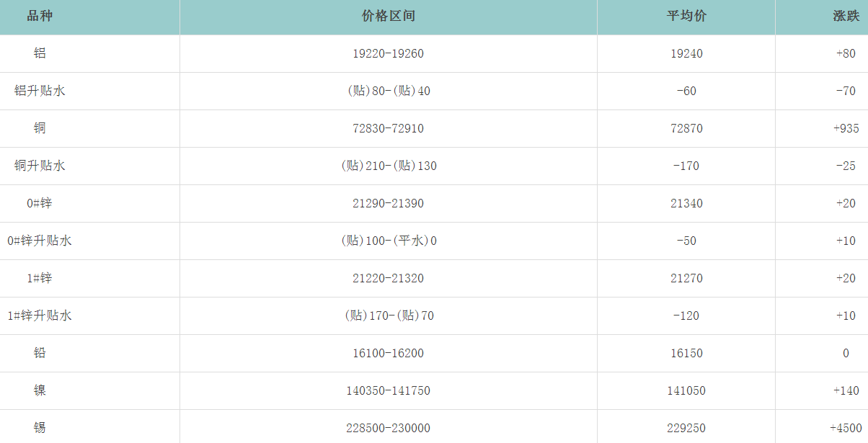868x443 pixels.
Task: Click the 价格区间 column header
Action: (x=388, y=17)
